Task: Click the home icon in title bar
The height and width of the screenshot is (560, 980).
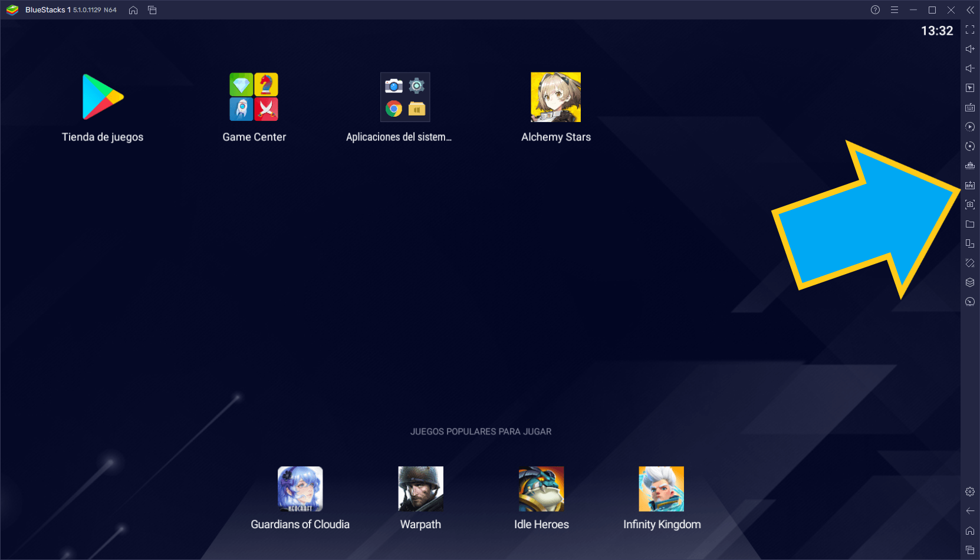Action: point(133,10)
